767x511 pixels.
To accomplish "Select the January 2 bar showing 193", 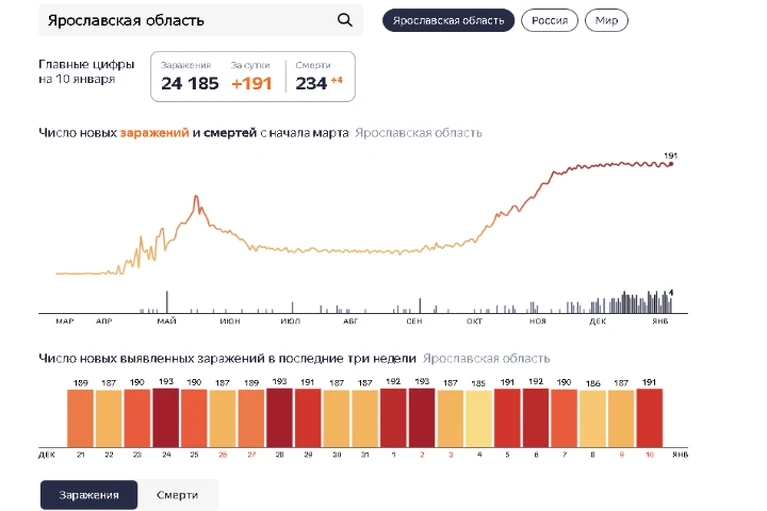I will [422, 418].
